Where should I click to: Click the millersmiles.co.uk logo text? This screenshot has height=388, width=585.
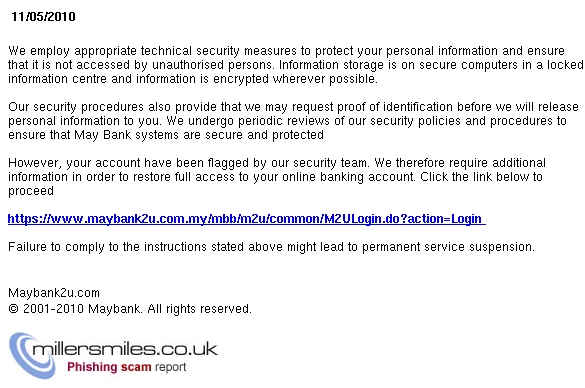coord(125,349)
